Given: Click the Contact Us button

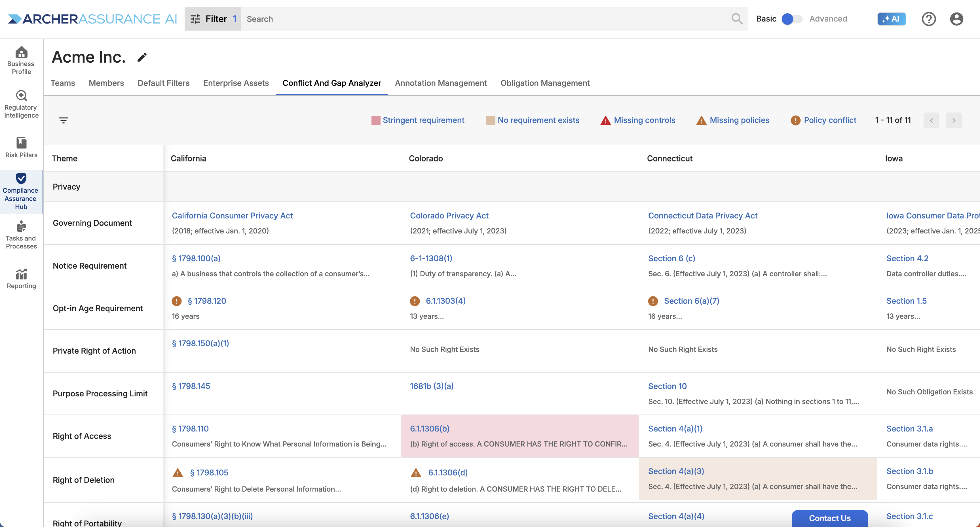Looking at the screenshot, I should [830, 518].
